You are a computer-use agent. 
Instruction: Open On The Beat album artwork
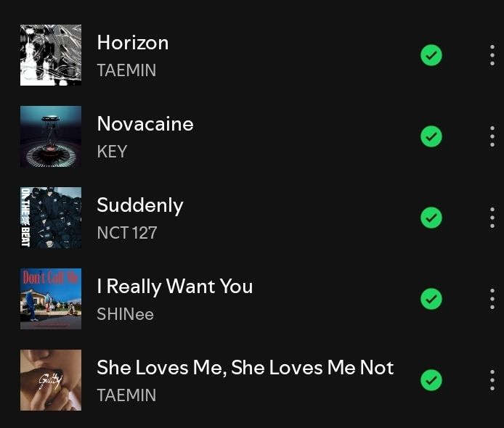51,218
